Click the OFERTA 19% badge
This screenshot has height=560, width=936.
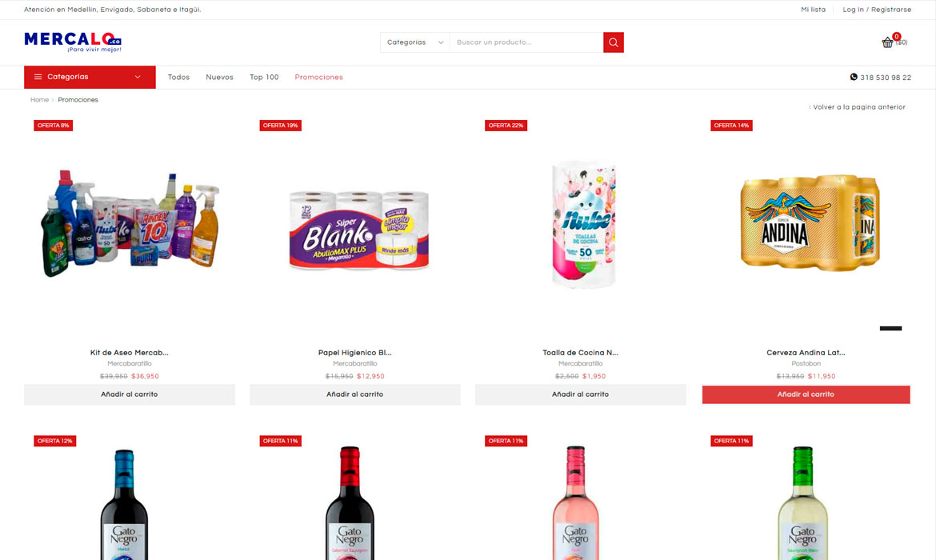(281, 126)
